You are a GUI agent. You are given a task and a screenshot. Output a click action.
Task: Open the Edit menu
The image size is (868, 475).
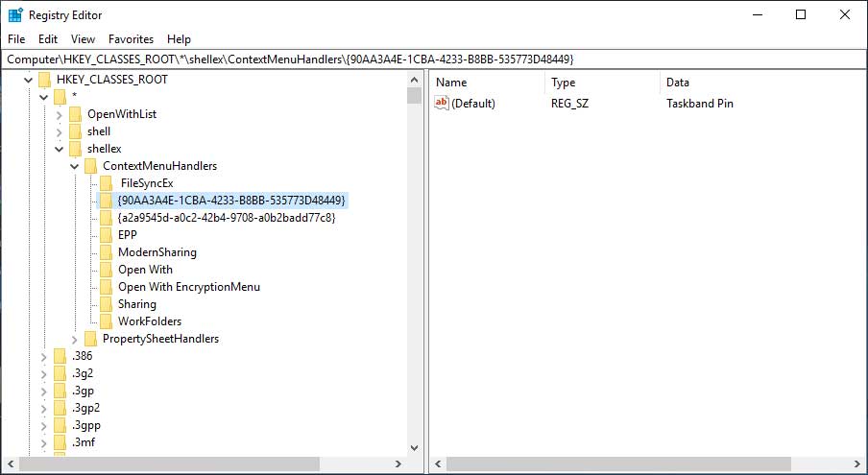coord(48,39)
